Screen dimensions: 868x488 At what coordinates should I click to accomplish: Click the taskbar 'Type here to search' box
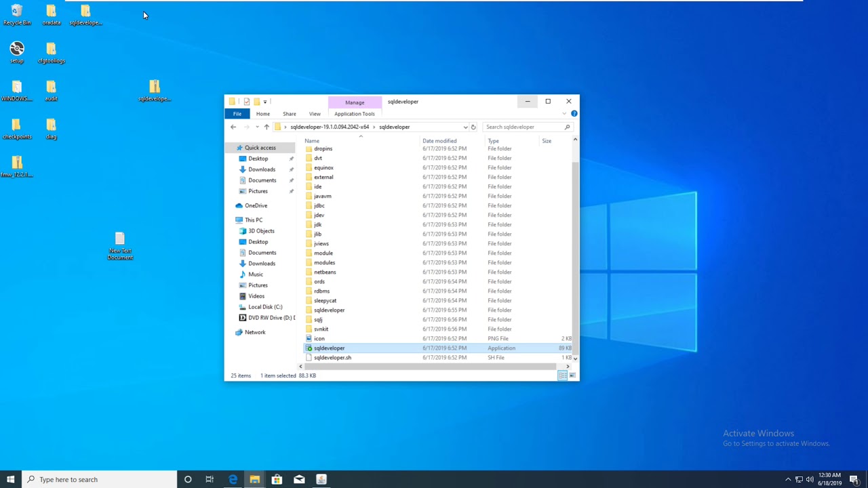99,479
